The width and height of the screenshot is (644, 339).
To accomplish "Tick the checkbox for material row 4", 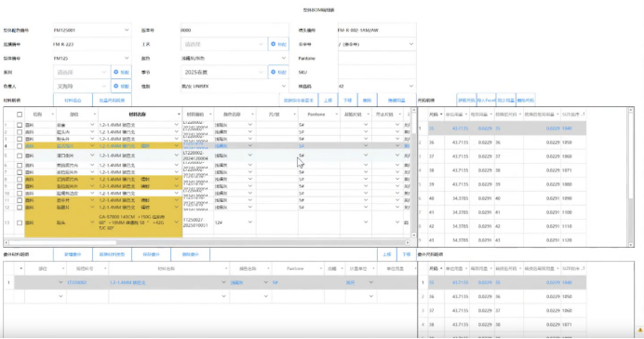I will (x=20, y=146).
